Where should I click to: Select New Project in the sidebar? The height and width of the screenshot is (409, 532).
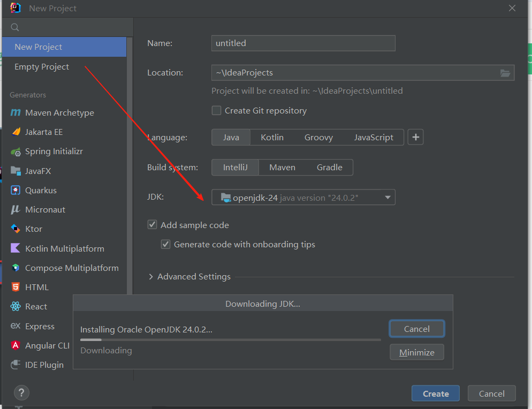pyautogui.click(x=64, y=47)
